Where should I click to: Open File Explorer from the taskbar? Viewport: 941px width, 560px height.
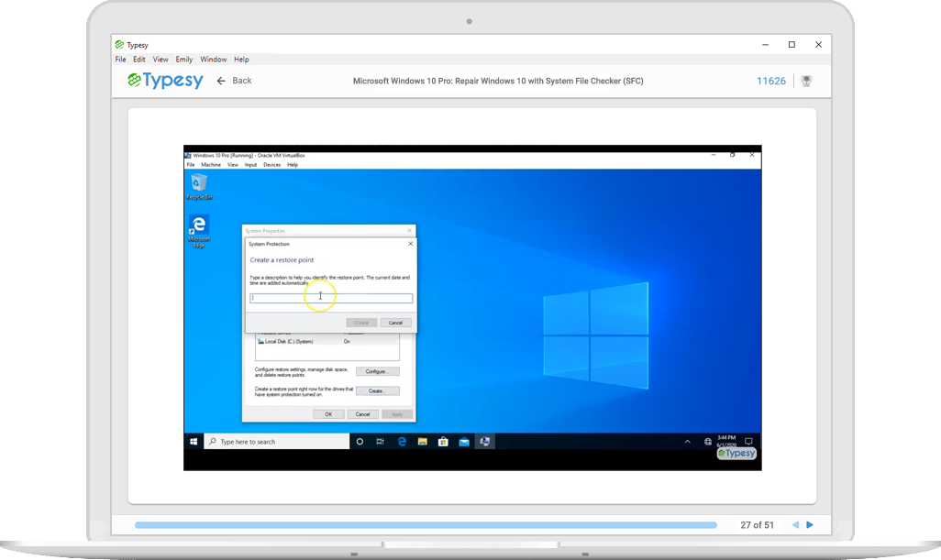pyautogui.click(x=423, y=441)
